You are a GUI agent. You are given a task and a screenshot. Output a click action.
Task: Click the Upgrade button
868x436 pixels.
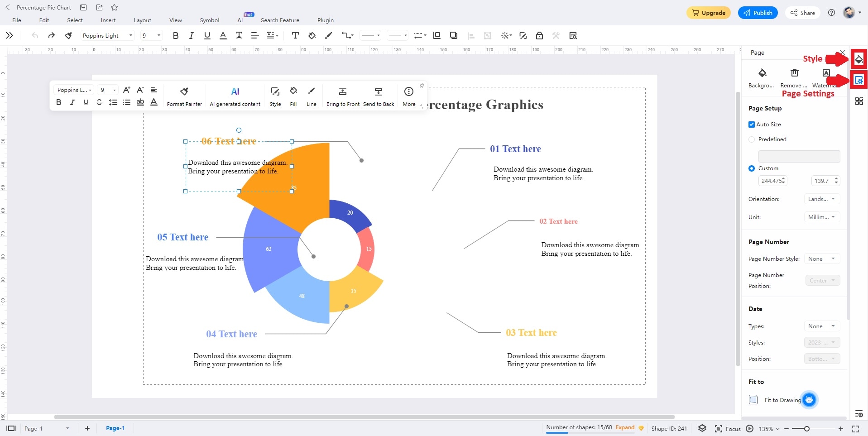click(x=709, y=13)
